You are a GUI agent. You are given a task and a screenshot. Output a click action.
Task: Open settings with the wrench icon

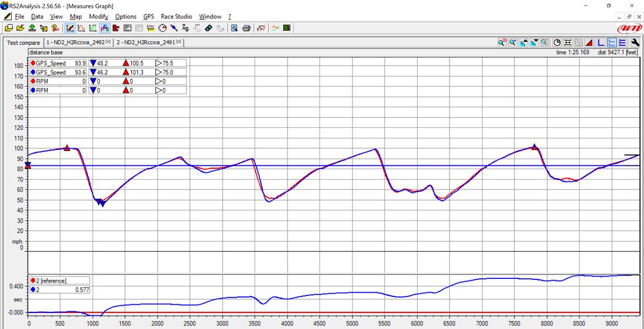click(635, 42)
